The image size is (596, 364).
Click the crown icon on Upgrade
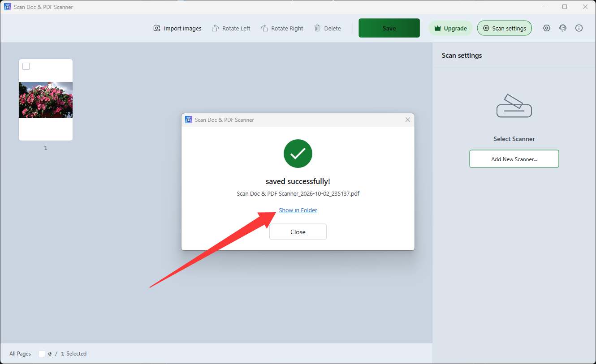click(438, 28)
